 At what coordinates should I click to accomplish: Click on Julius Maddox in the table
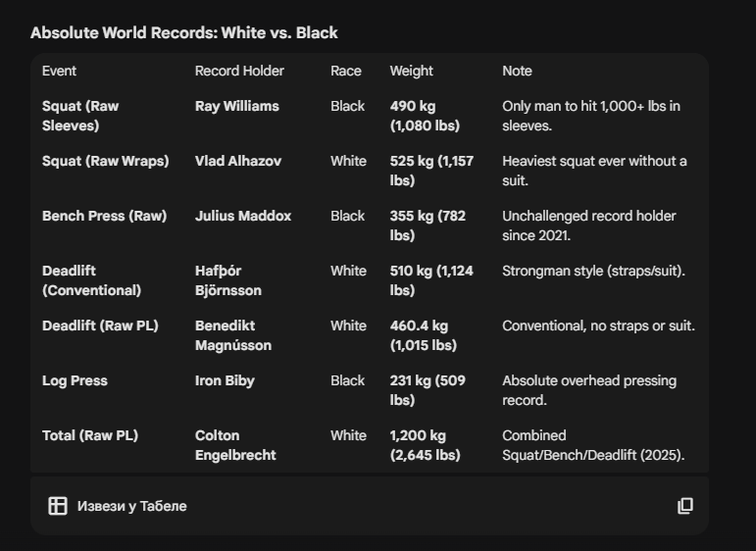(x=242, y=216)
